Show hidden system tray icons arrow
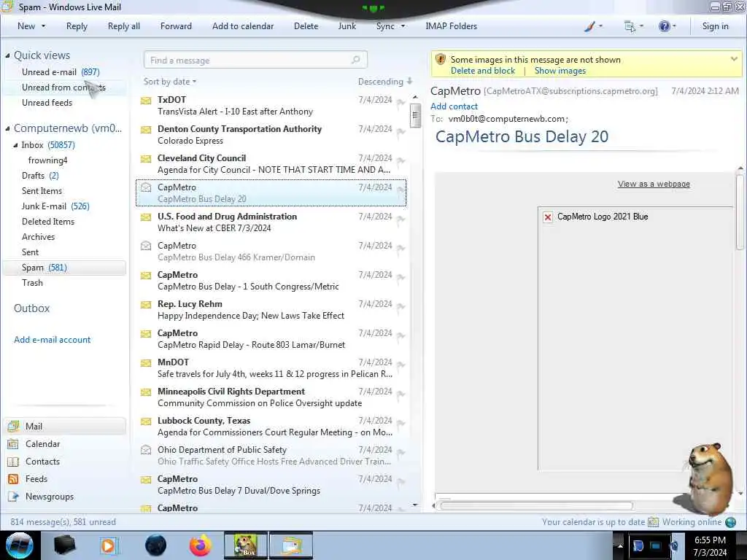The image size is (747, 560). click(x=620, y=545)
